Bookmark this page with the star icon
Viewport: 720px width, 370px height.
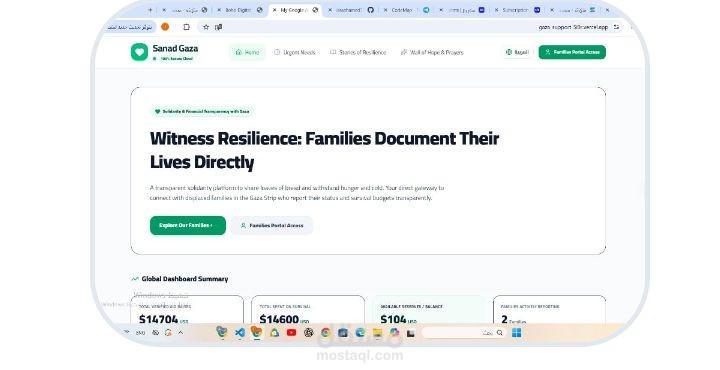coord(206,27)
